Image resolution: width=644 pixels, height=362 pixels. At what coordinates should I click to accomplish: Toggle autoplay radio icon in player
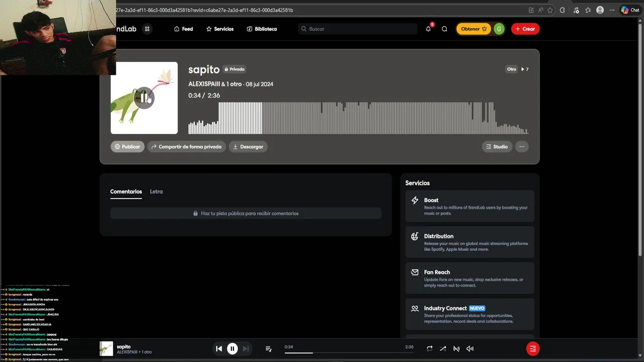456,348
